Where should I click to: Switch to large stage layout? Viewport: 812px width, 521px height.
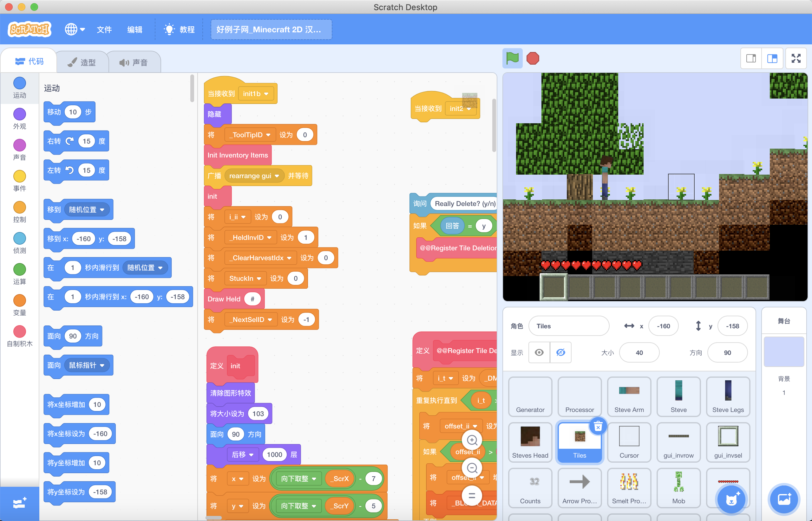click(x=772, y=59)
